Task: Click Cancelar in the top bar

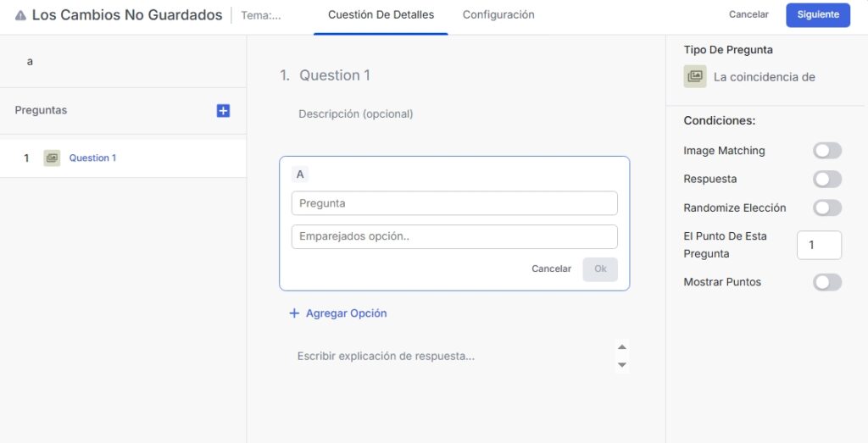Action: tap(748, 15)
